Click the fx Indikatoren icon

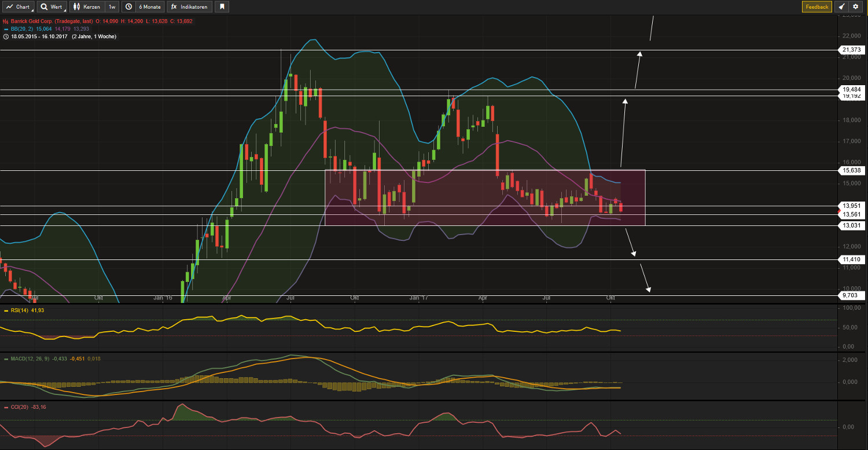click(x=173, y=7)
